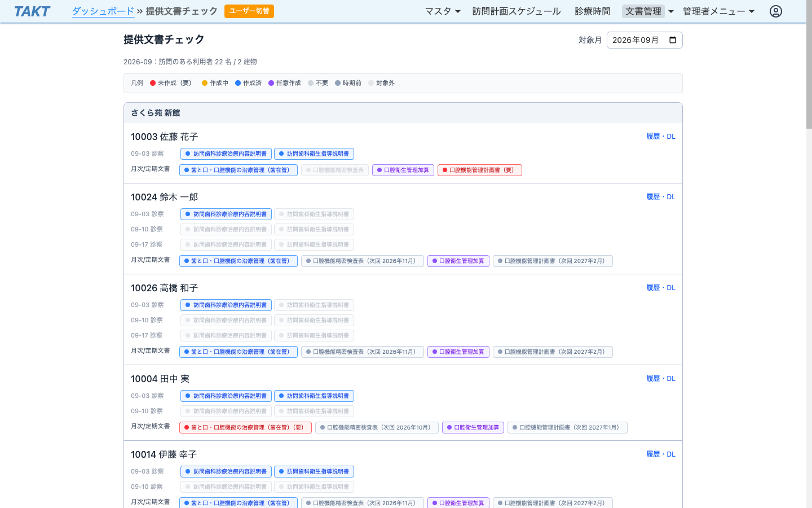Select 鈴木 一郎's 09-10 訪問歯科衛生指導説明書
812x508 pixels.
click(x=314, y=229)
